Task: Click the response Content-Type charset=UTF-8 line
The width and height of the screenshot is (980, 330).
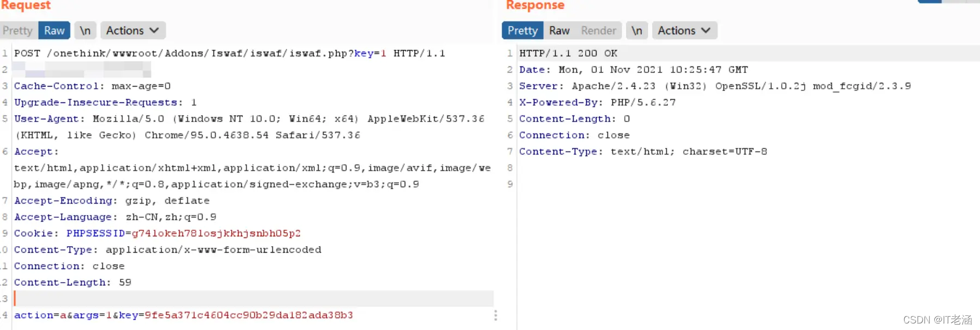Action: 643,151
